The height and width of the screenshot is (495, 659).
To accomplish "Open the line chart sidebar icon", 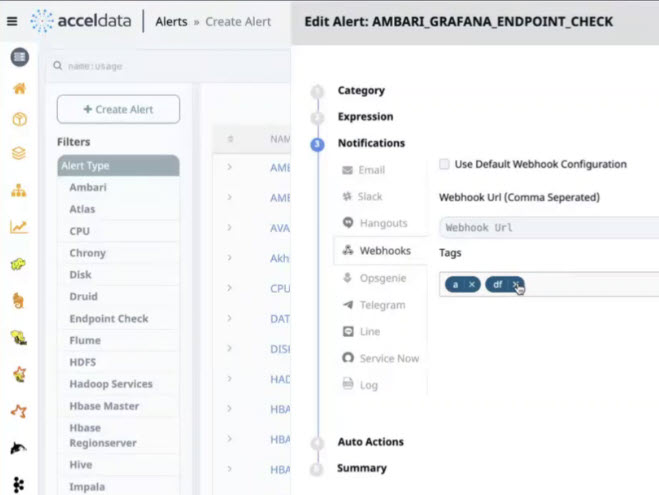I will point(18,227).
